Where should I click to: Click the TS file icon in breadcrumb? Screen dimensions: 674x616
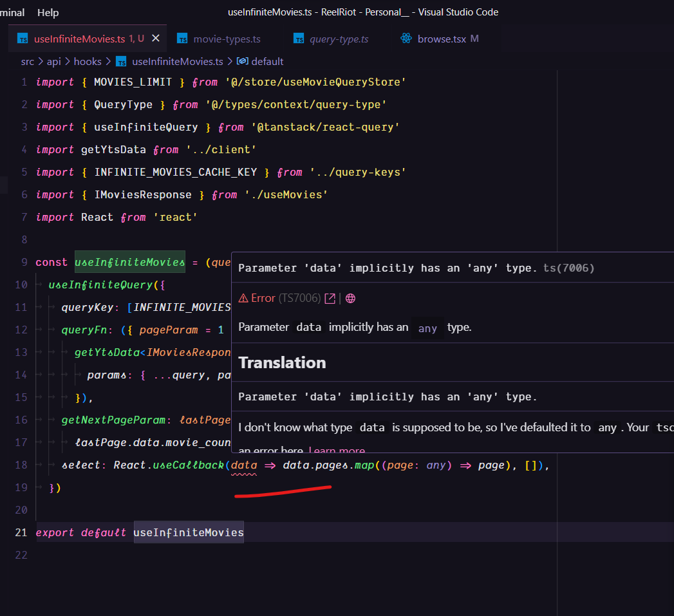(x=122, y=61)
